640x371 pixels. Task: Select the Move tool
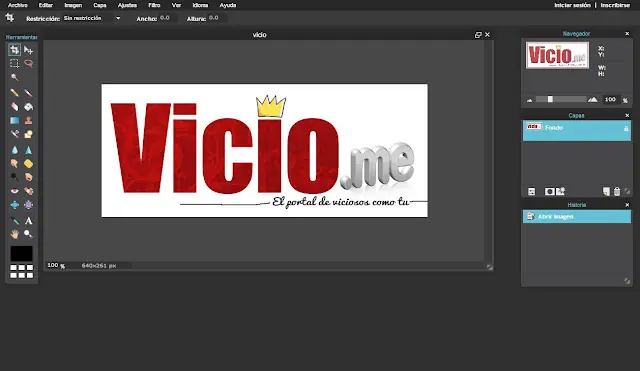28,50
